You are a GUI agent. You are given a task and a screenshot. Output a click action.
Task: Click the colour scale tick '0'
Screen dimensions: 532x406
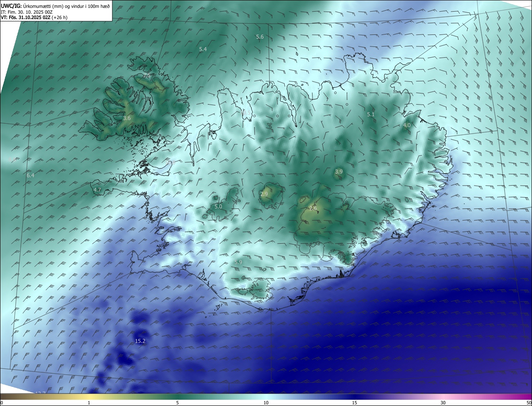pyautogui.click(x=1, y=403)
